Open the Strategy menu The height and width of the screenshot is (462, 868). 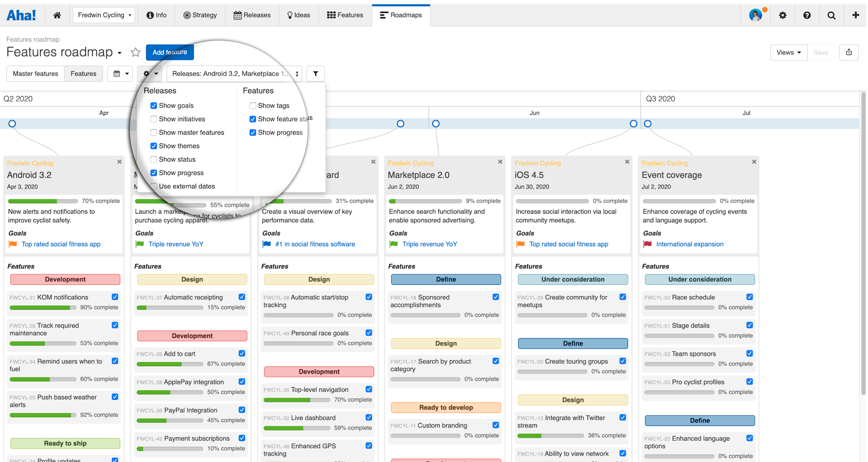click(200, 15)
